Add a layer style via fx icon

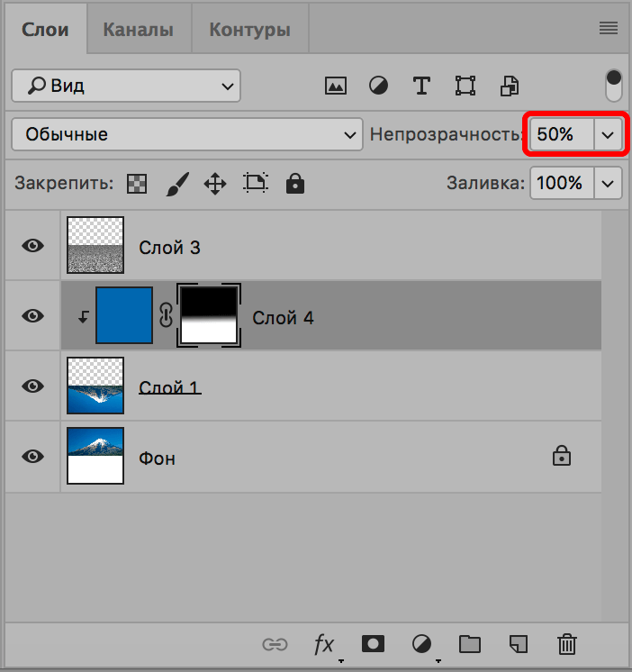coord(323,643)
